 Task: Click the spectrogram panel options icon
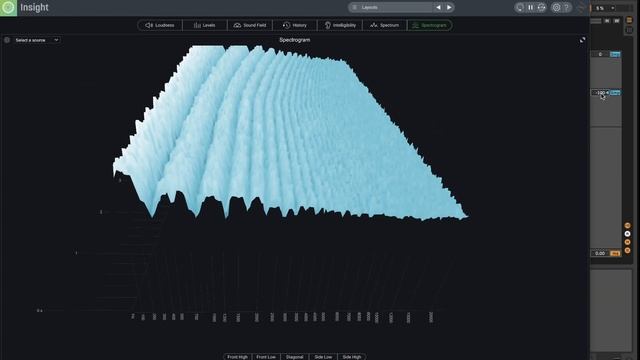click(x=7, y=40)
